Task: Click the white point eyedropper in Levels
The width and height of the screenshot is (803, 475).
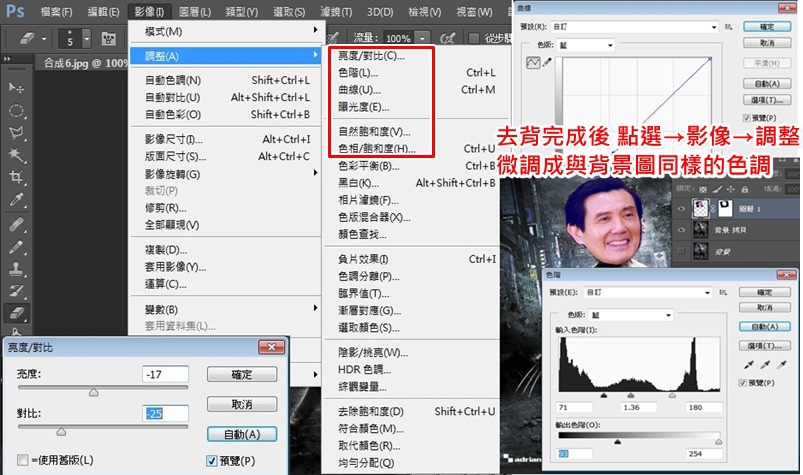Action: pos(782,365)
